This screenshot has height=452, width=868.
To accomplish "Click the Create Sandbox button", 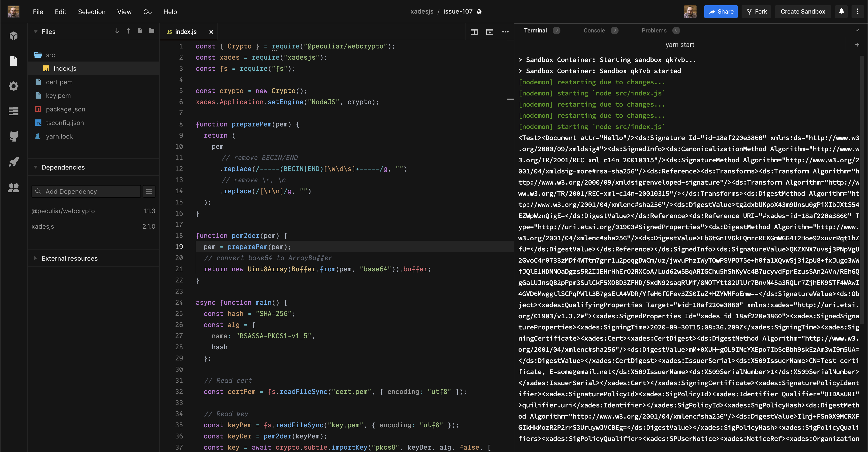I will [x=803, y=11].
